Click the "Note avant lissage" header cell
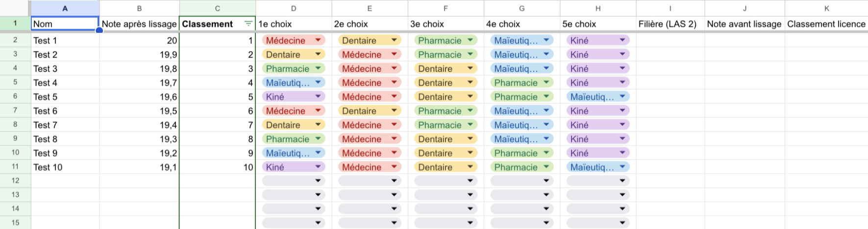Screen dimensions: 868x229 tap(744, 24)
